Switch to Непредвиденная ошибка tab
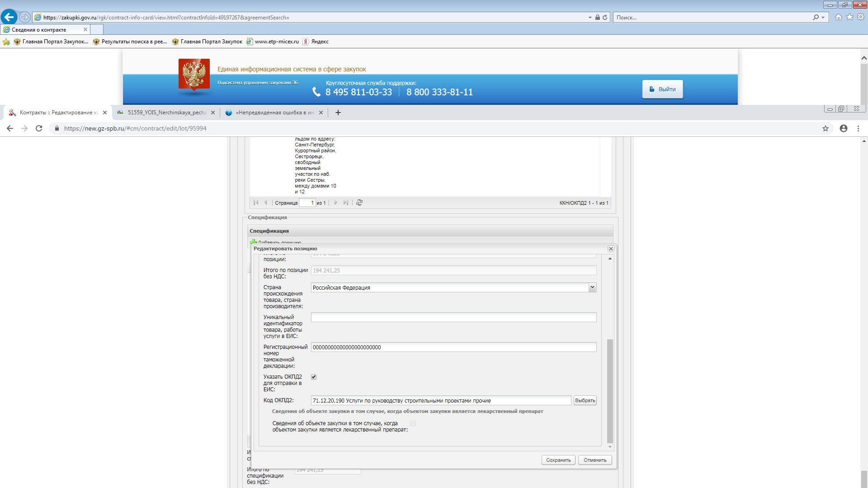Image resolution: width=868 pixels, height=488 pixels. (x=274, y=113)
